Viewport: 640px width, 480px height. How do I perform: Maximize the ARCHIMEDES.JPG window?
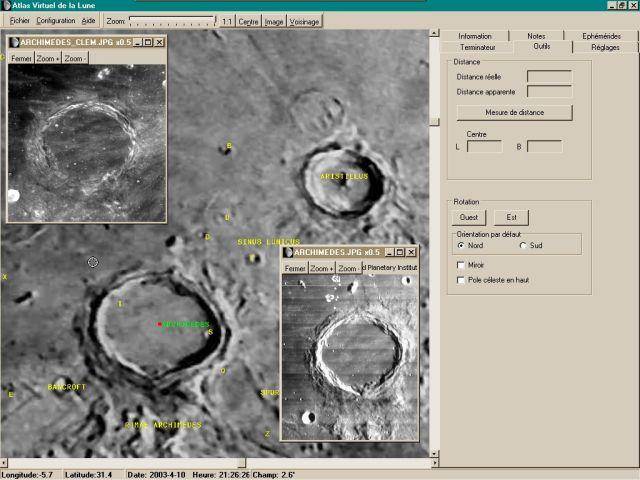point(400,252)
